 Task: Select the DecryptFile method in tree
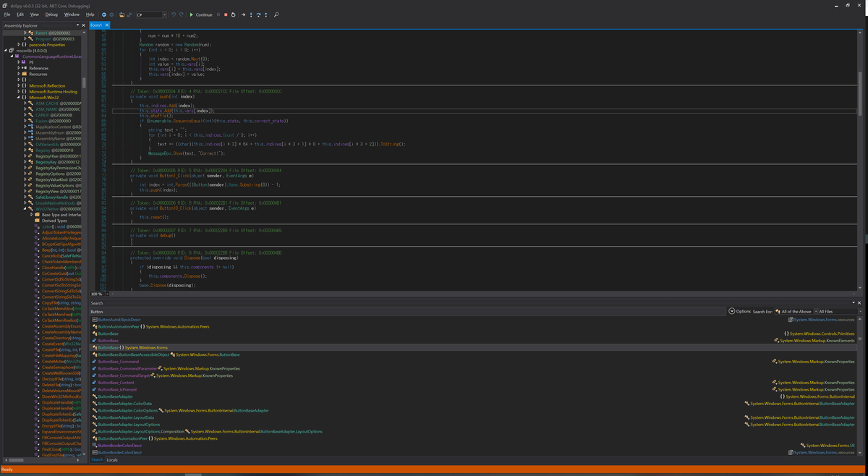tap(61, 378)
